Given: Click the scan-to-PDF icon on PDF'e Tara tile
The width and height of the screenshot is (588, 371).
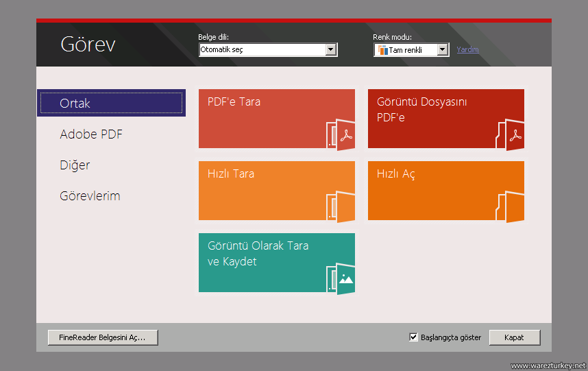Looking at the screenshot, I should [341, 134].
